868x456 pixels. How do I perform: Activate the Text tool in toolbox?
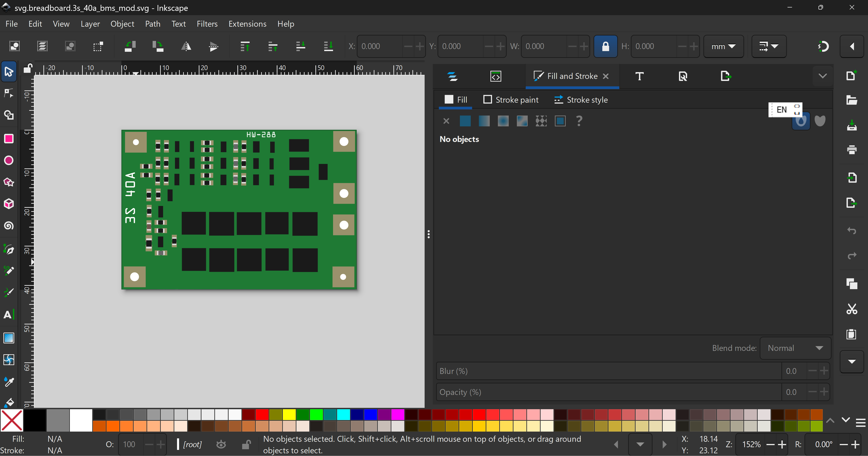9,314
